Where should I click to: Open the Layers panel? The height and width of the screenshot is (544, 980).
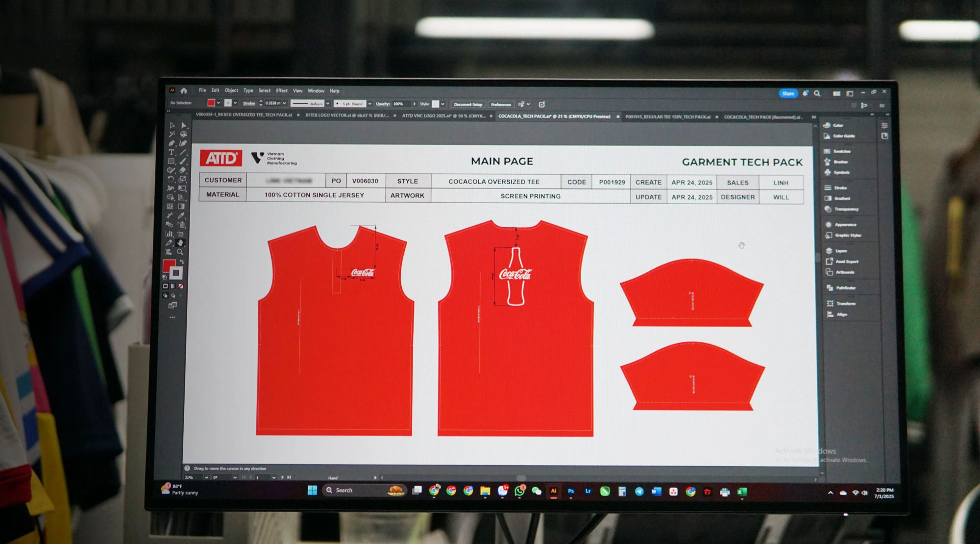pyautogui.click(x=837, y=251)
